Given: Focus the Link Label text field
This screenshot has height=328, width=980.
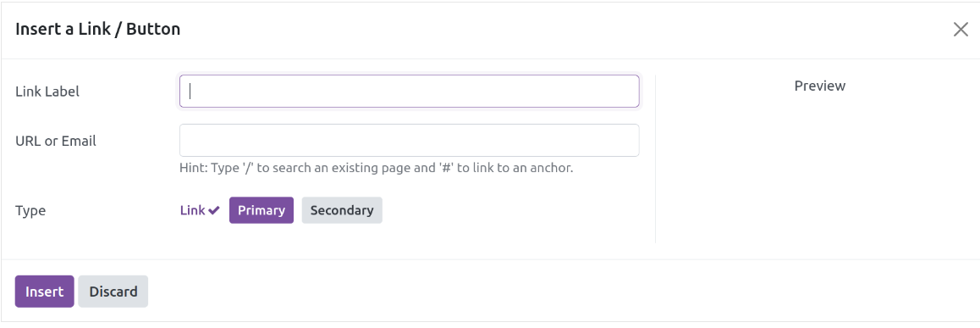Looking at the screenshot, I should coord(410,92).
